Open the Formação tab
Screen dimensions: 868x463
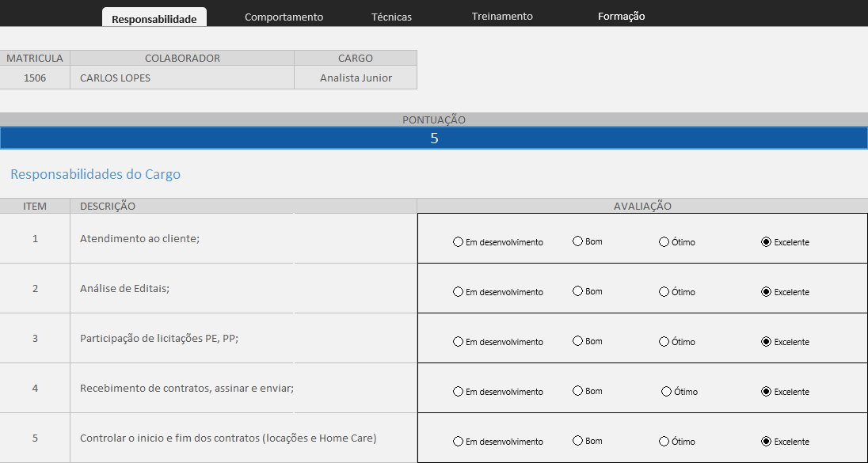coord(621,17)
